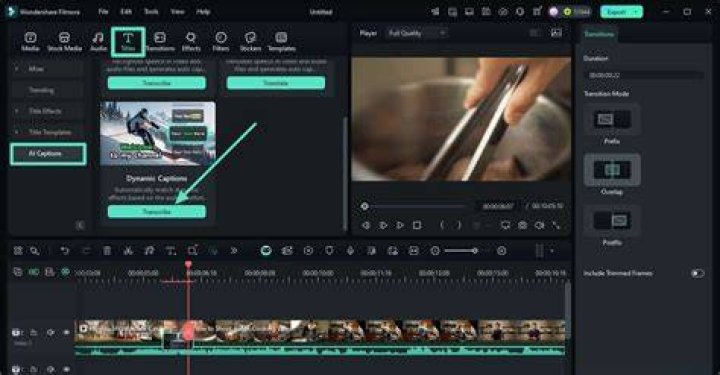
Task: Open the Full Quality player dropdown
Action: pyautogui.click(x=417, y=33)
